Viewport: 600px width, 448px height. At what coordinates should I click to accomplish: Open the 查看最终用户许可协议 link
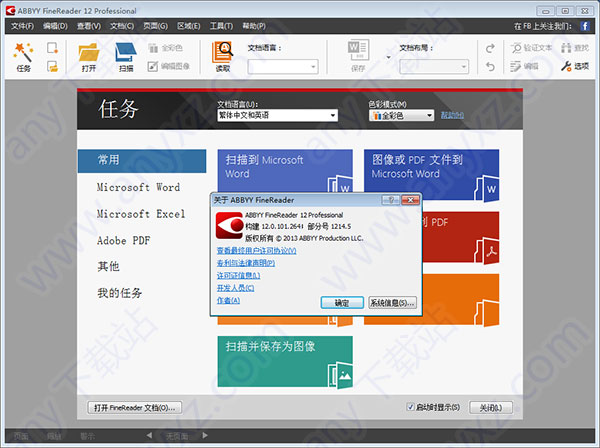tap(256, 251)
